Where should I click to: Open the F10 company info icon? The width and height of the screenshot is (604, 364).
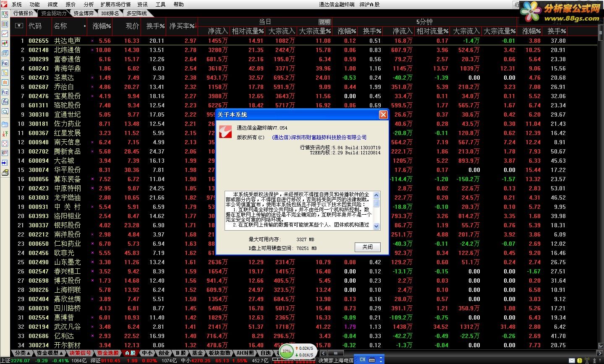[x=5, y=63]
